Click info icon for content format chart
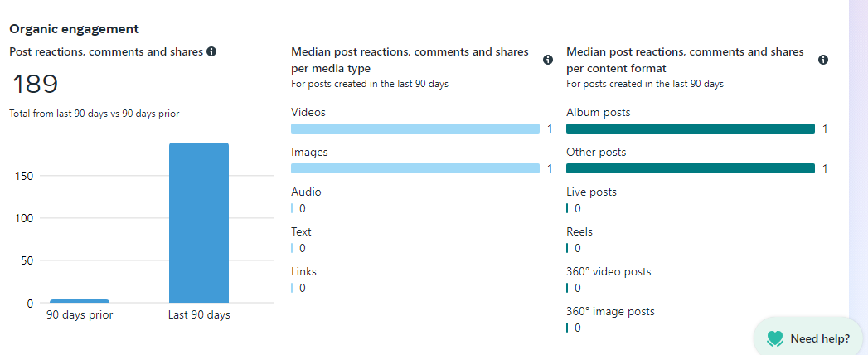 pos(823,60)
